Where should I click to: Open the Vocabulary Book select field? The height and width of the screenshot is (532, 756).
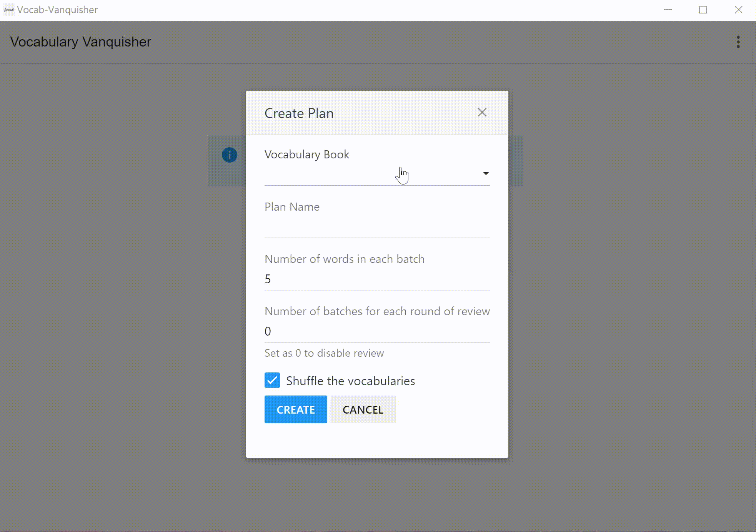369,175
